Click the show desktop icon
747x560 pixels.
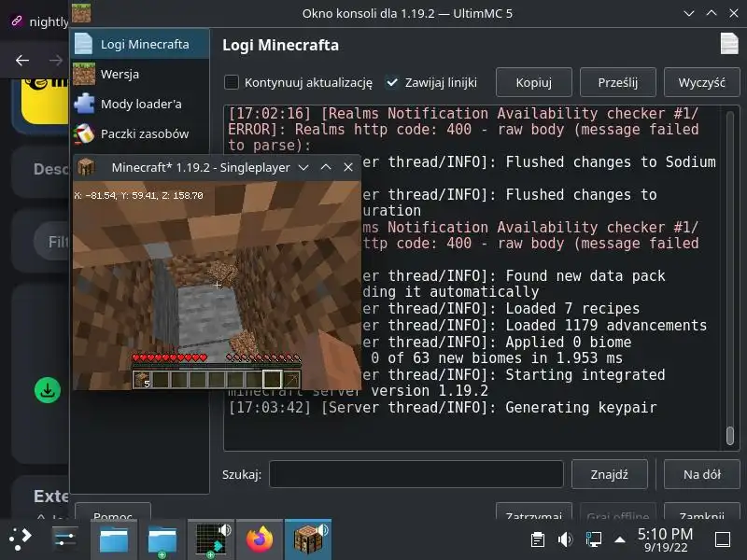(723, 539)
